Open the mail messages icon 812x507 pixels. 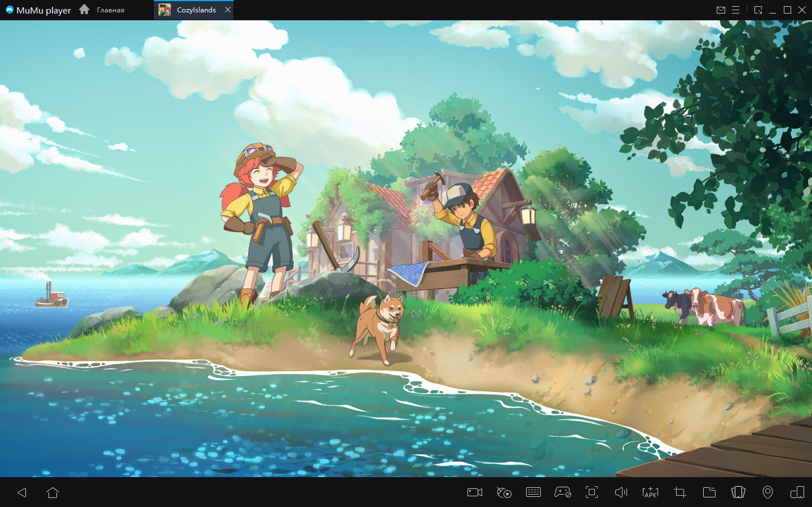[x=721, y=10]
